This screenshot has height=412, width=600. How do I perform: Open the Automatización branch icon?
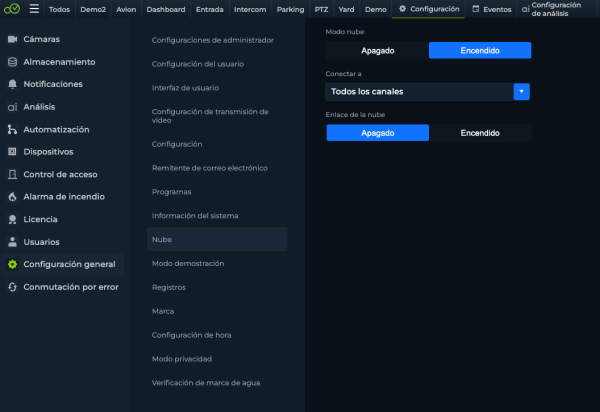coord(12,130)
